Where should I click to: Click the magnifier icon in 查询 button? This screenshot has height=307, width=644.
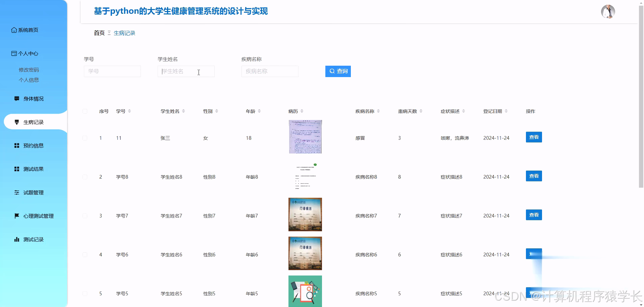pos(332,71)
